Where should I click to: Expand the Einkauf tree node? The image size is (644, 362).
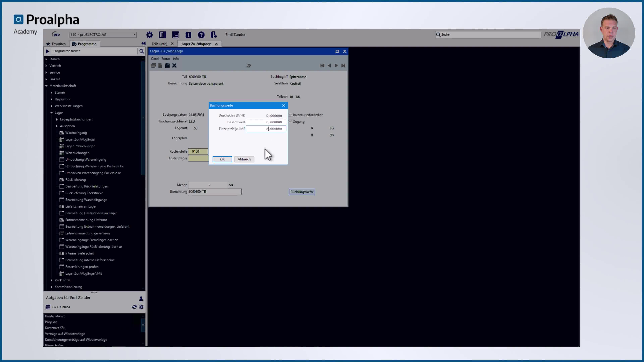click(46, 79)
